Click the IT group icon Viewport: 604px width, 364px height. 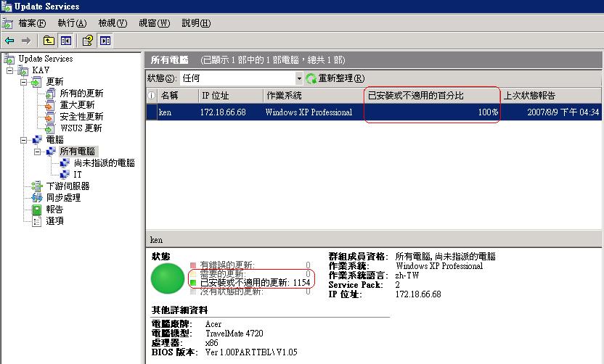click(65, 174)
